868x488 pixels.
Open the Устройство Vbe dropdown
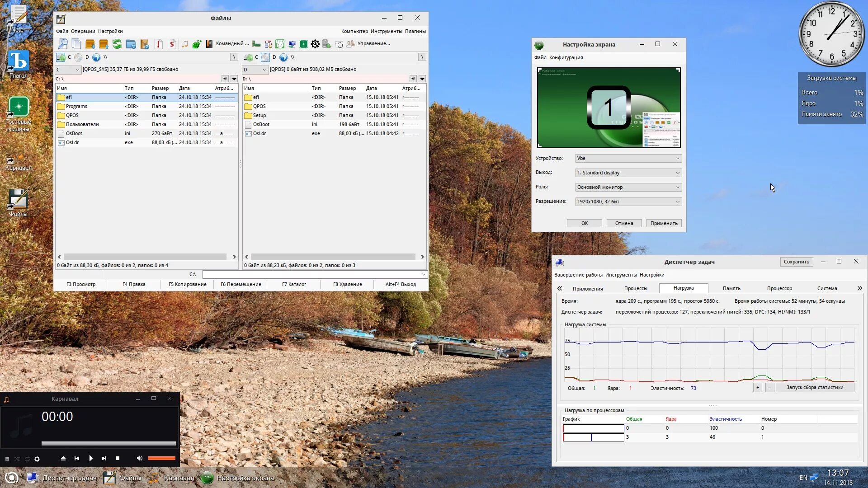pos(628,158)
